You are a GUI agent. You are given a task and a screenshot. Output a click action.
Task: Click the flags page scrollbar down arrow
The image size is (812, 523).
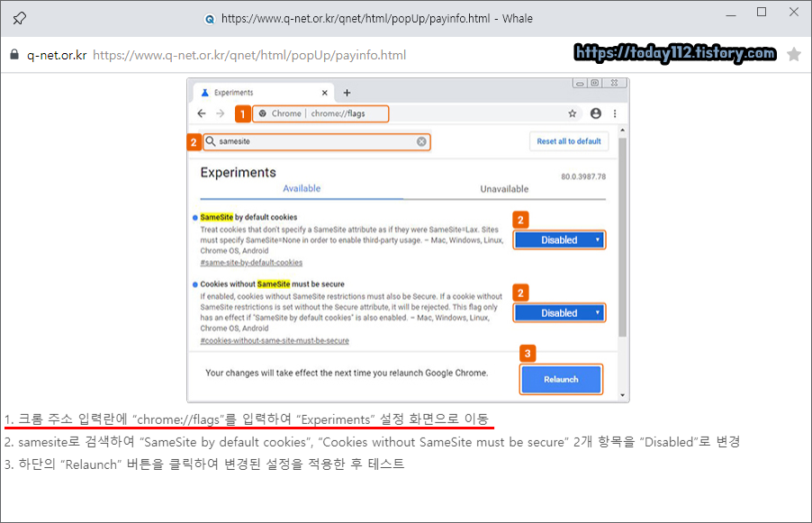coord(622,395)
